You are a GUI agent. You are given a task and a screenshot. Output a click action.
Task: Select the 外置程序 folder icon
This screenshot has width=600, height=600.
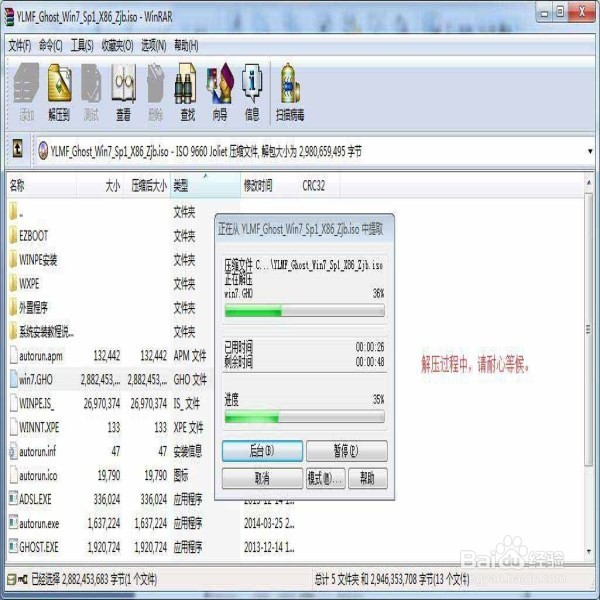coord(13,307)
